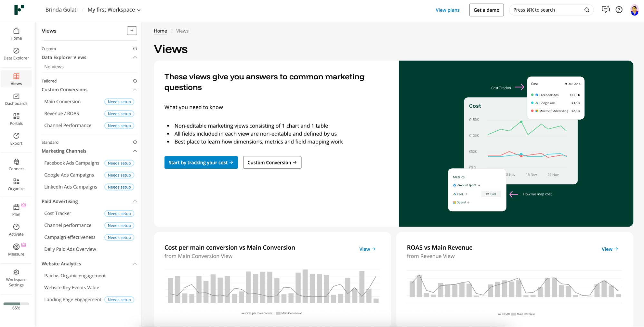The height and width of the screenshot is (327, 644).
Task: Open the help icon in top bar
Action: [x=619, y=10]
